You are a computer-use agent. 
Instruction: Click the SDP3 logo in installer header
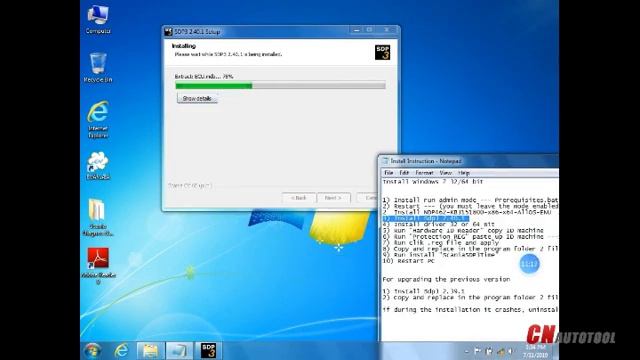[x=382, y=52]
